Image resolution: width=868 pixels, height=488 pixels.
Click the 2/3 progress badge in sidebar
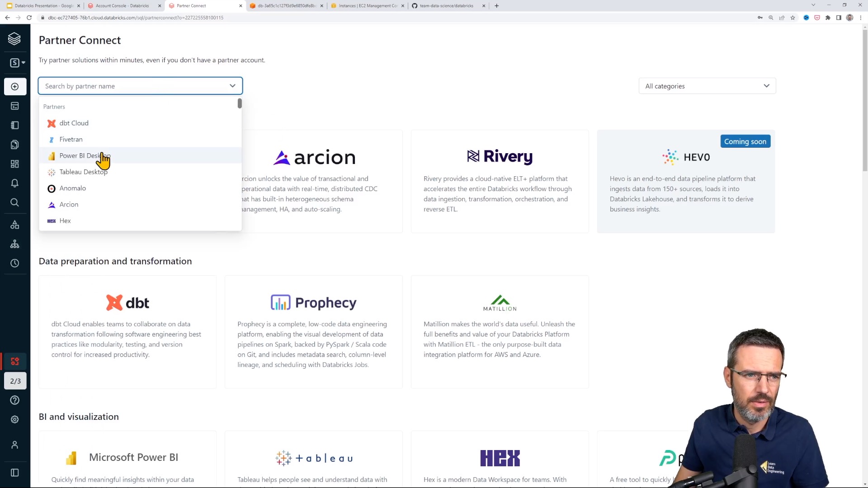[15, 381]
